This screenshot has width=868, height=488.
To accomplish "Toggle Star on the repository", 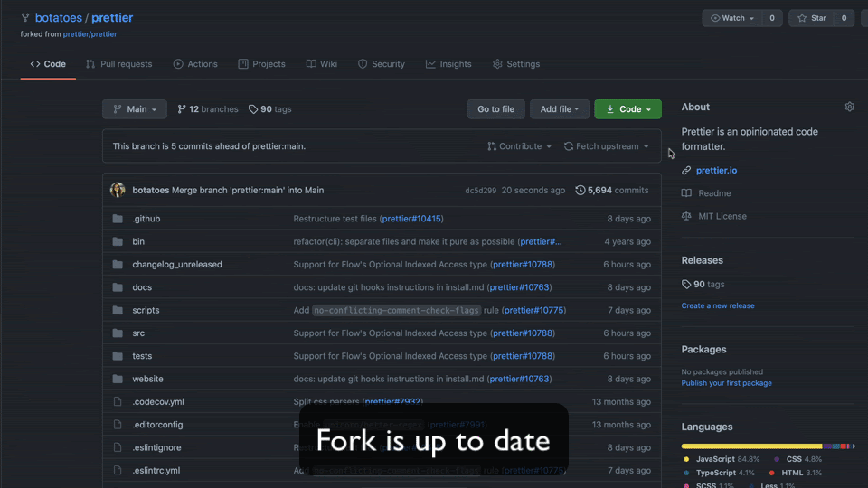I will (x=811, y=18).
